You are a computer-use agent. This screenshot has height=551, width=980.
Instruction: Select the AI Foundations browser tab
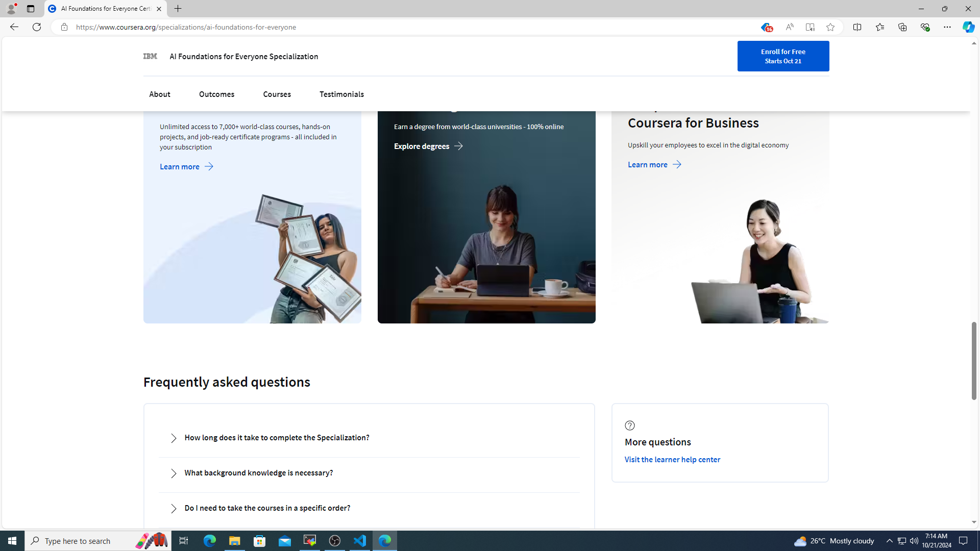(x=106, y=9)
